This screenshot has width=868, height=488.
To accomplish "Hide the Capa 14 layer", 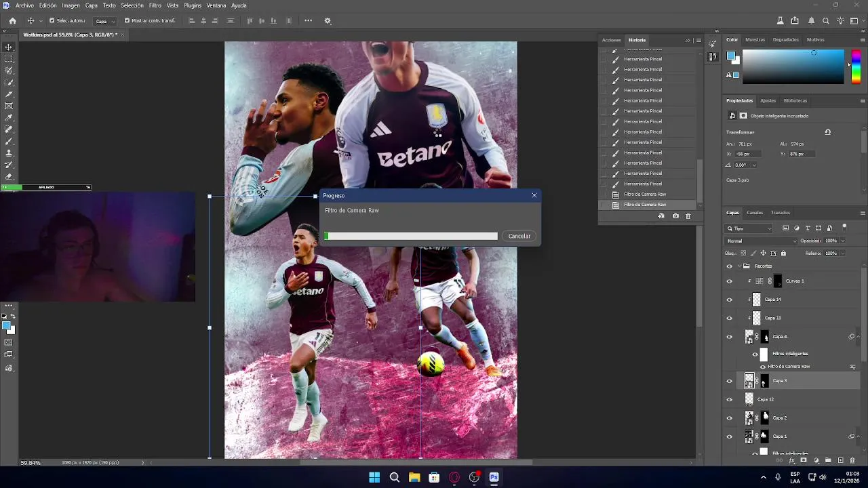I will (730, 300).
